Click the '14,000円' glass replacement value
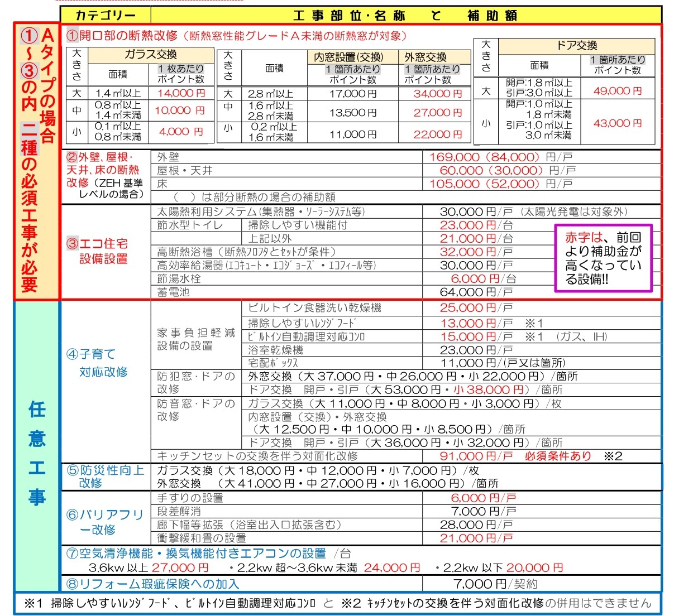Image resolution: width=674 pixels, height=616 pixels. click(x=181, y=93)
